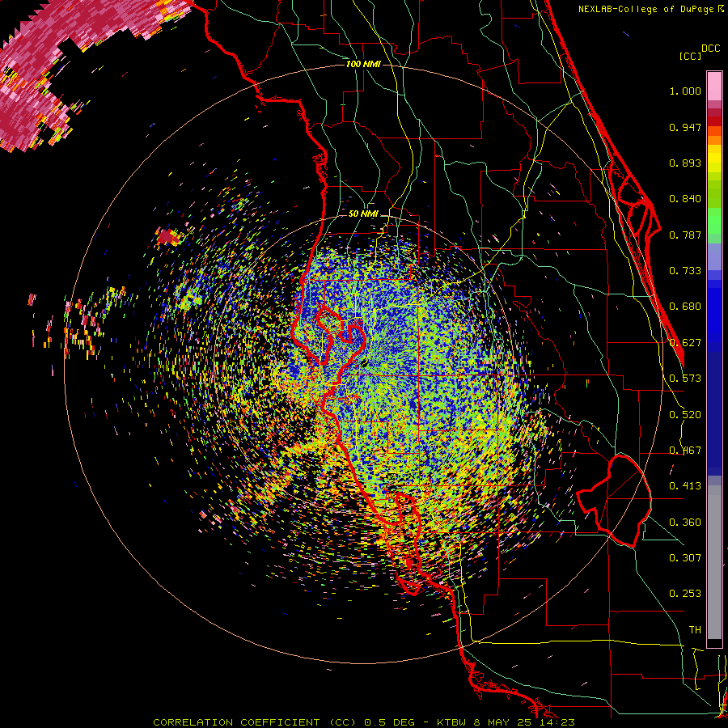Click the 0.5 DEG elevation text
728x728 pixels.
point(390,722)
